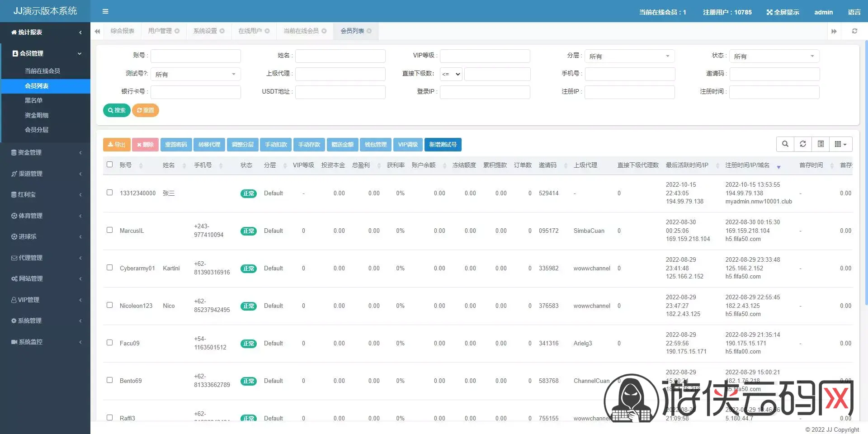
Task: Expand the 渠道管理 sidebar menu
Action: 45,174
